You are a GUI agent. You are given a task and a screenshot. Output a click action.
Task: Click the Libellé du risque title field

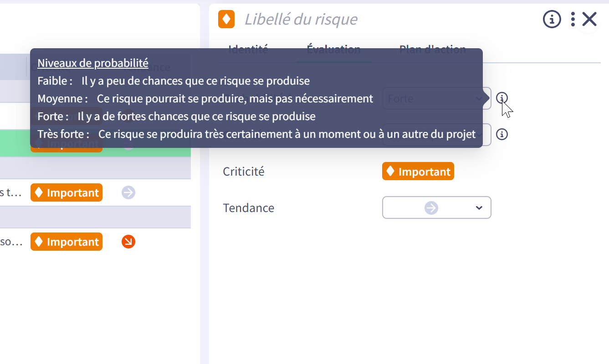301,19
